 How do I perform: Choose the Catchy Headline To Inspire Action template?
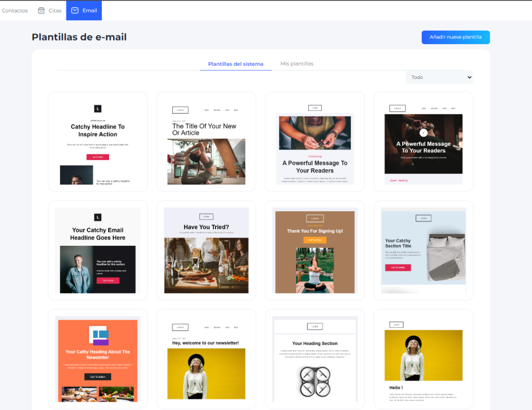(98, 141)
